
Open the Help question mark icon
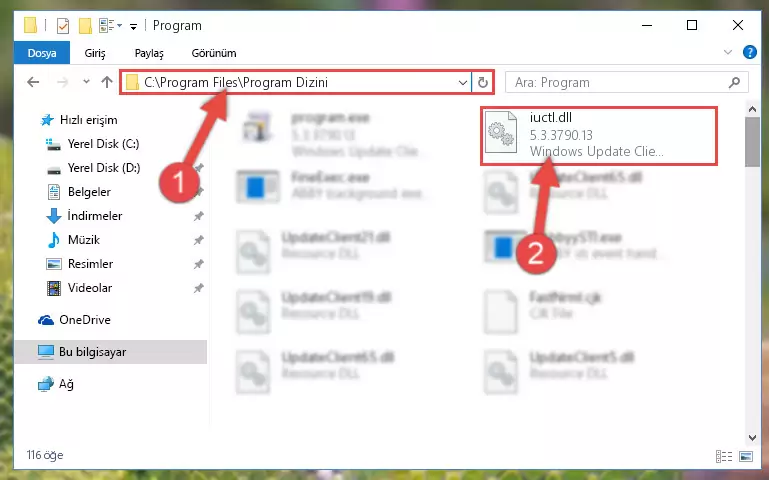pyautogui.click(x=749, y=52)
